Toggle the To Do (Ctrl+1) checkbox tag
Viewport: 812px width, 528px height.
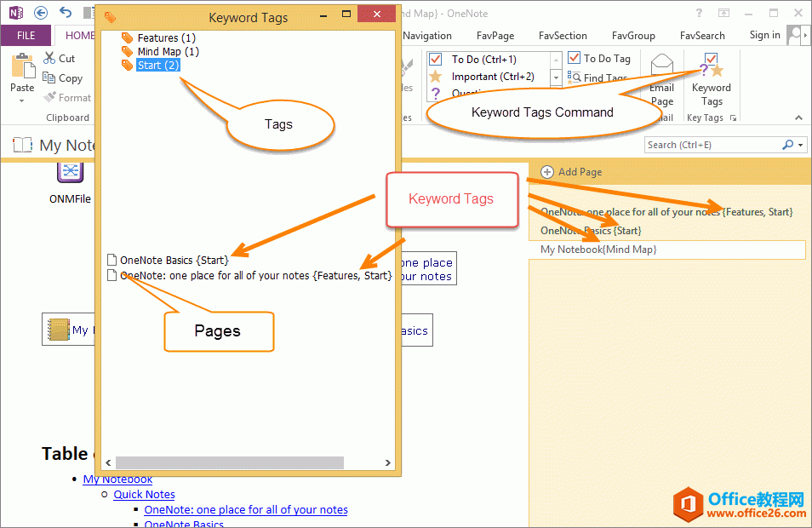click(436, 59)
